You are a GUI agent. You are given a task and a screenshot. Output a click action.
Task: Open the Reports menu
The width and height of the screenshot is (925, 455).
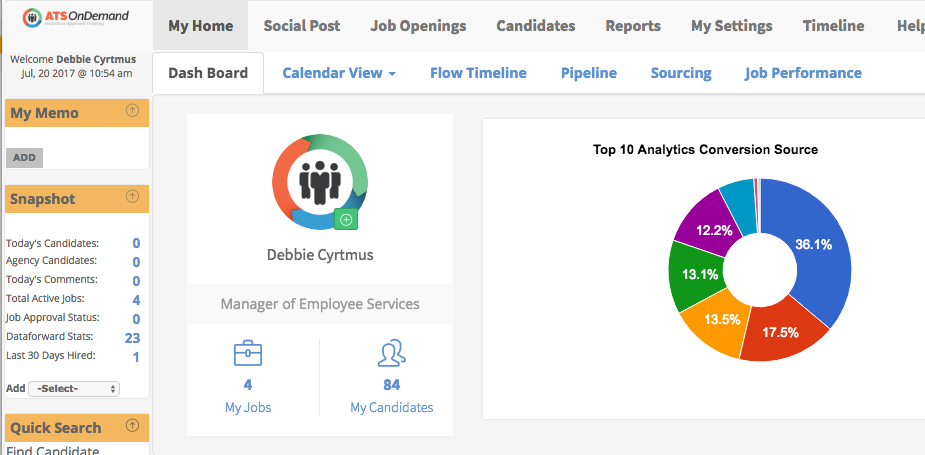[633, 26]
